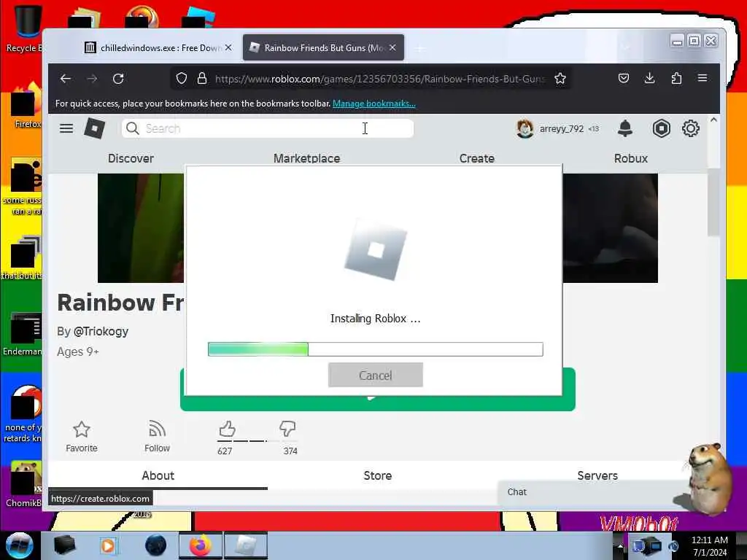Open the Robux menu item
This screenshot has width=747, height=560.
click(630, 158)
